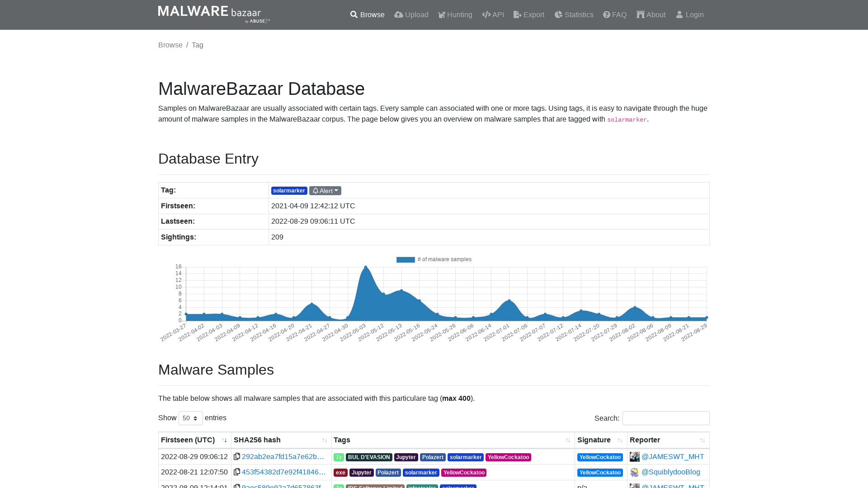Viewport: 868px width, 488px height.
Task: Click @JAMESWT_MHT avatar in 2022-08-29 row
Action: (634, 457)
